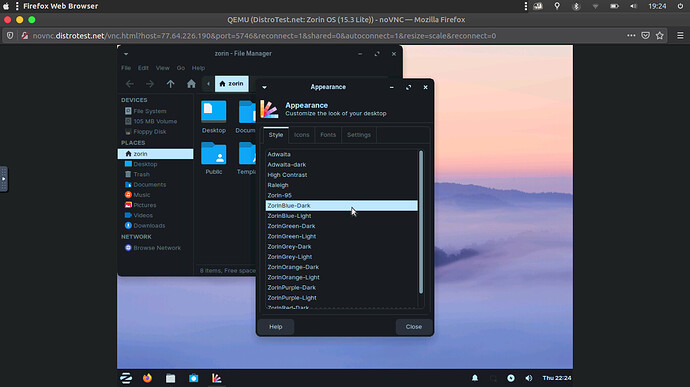Go forward in the File Manager toolbar
The height and width of the screenshot is (387, 690).
click(x=150, y=84)
